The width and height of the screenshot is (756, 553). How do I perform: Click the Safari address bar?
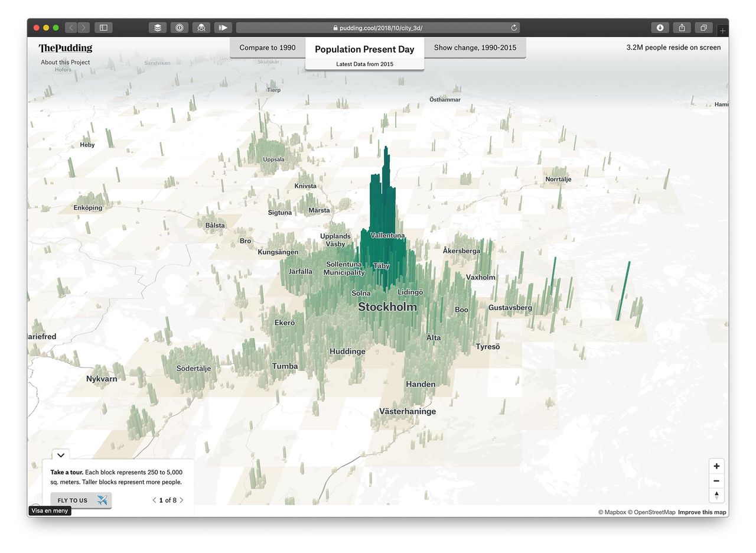378,28
